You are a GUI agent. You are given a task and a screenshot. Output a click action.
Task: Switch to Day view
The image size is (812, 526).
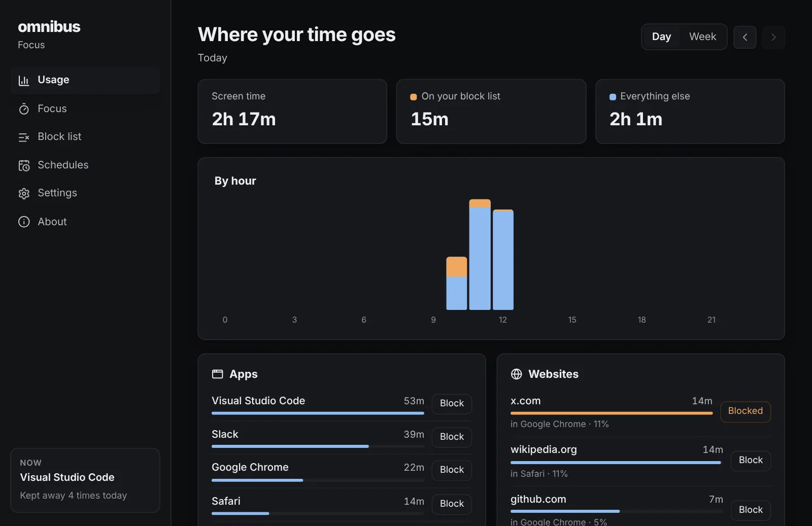(x=661, y=37)
